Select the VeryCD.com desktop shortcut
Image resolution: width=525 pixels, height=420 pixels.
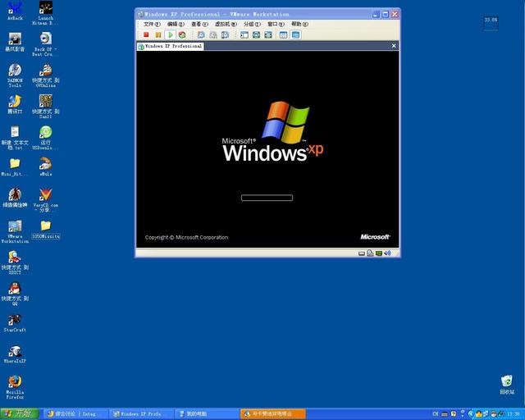point(46,200)
